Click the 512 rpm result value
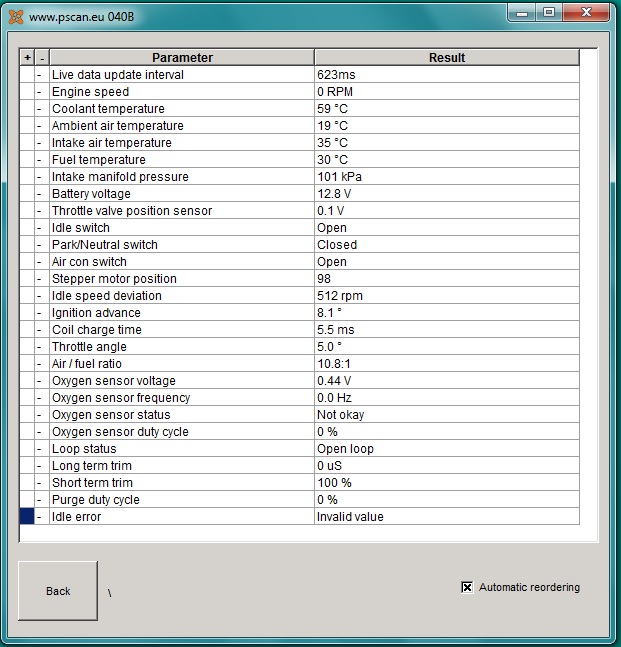This screenshot has height=647, width=621. (447, 295)
